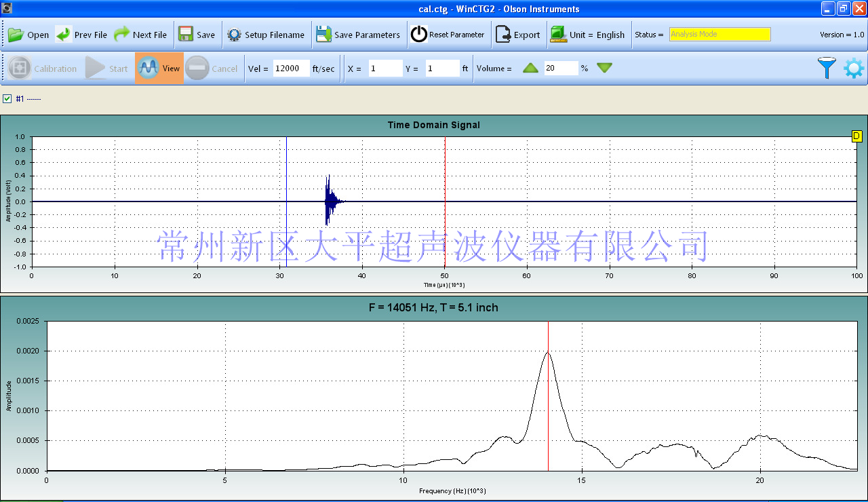Click the yellow D marker on time plot
The height and width of the screenshot is (502, 868).
pos(856,136)
